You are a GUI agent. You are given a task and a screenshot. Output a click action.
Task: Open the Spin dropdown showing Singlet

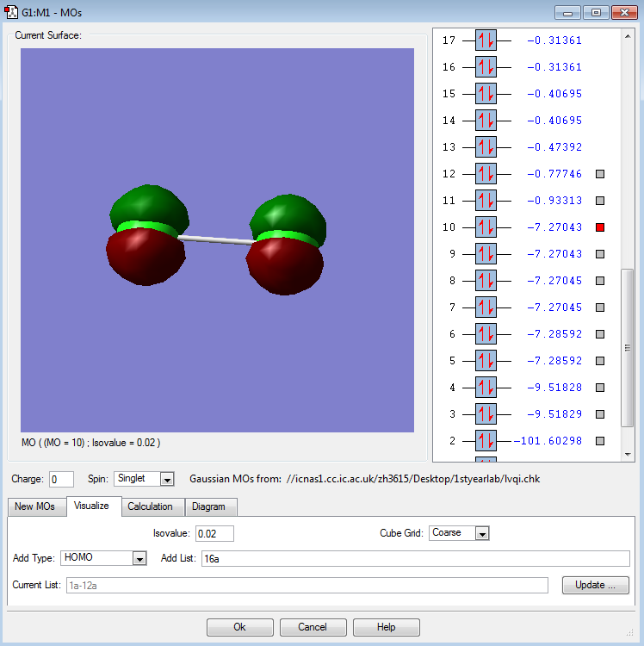(x=144, y=479)
